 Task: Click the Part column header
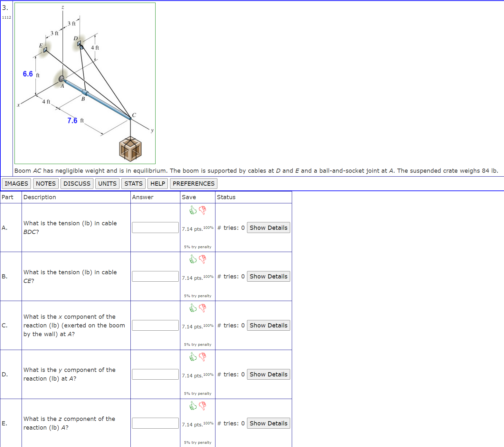pyautogui.click(x=7, y=197)
